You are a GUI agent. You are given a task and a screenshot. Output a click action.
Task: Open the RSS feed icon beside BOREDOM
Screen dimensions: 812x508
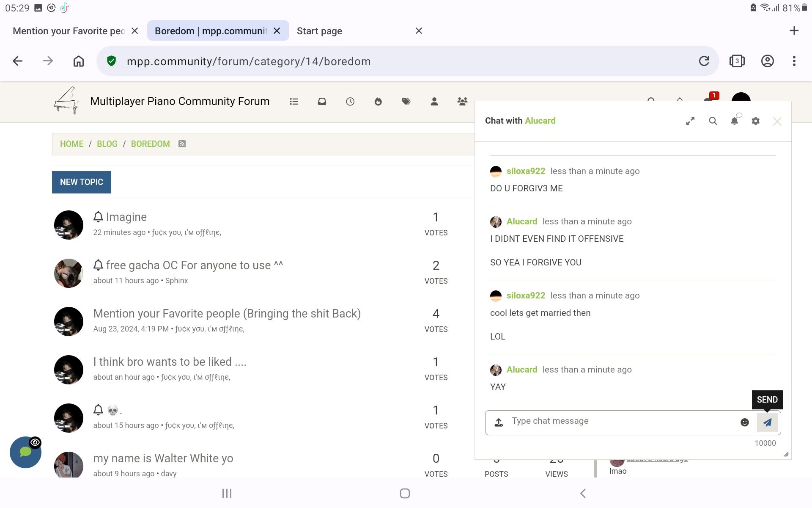click(182, 144)
